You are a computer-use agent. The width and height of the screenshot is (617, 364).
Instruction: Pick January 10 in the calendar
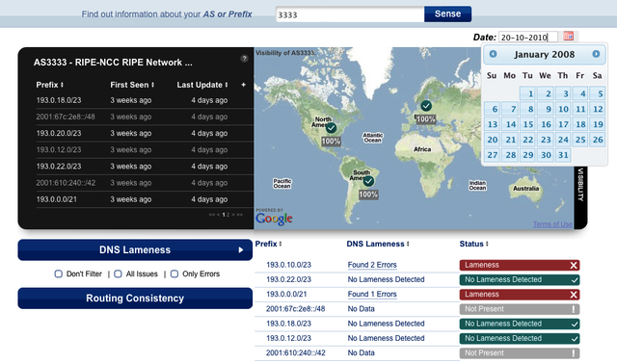pyautogui.click(x=563, y=109)
